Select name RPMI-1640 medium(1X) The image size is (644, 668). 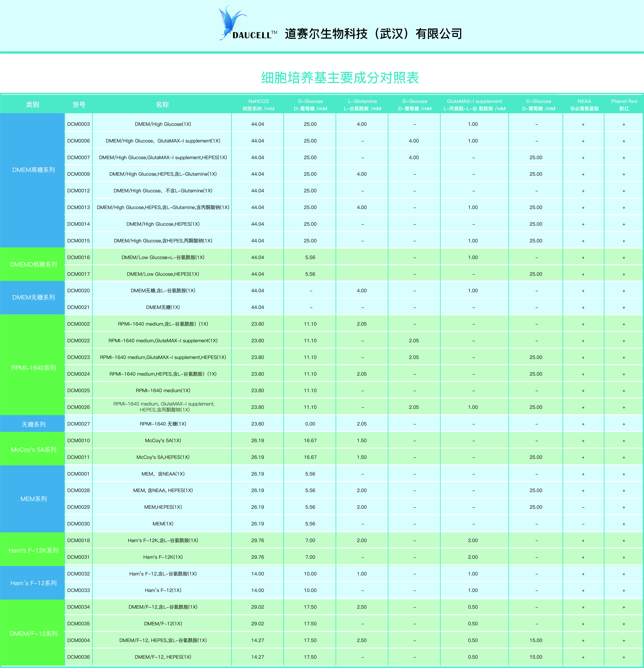(163, 390)
